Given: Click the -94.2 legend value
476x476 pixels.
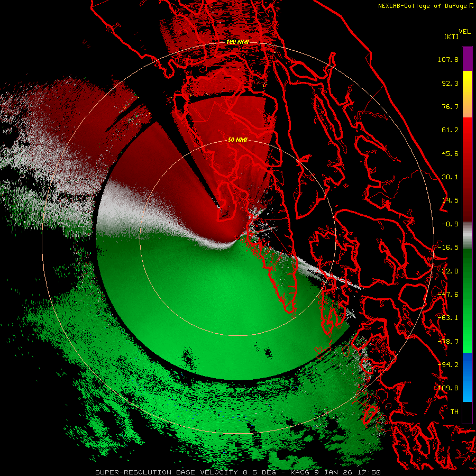Looking at the screenshot, I should click(448, 365).
